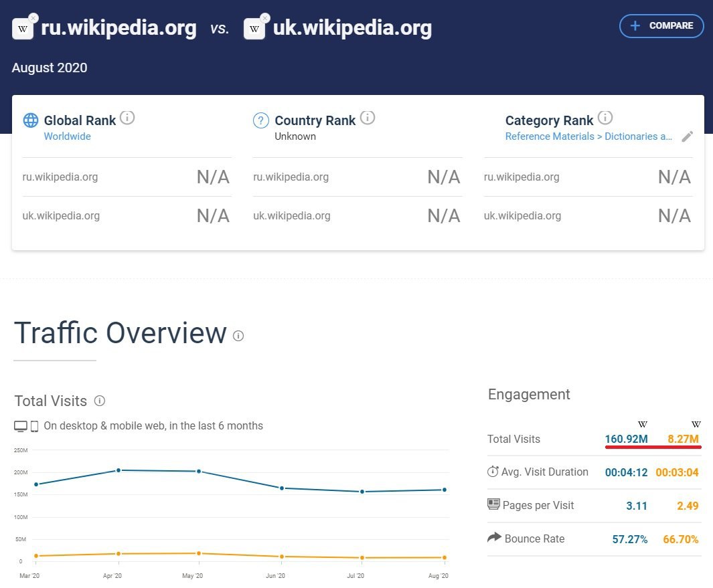This screenshot has height=588, width=713.
Task: Click the Engagement section heading
Action: coord(529,395)
